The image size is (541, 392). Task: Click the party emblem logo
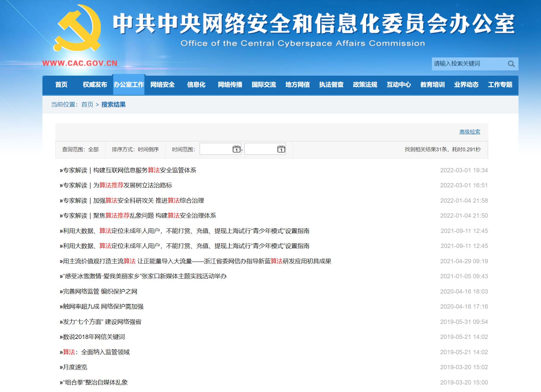click(x=77, y=28)
